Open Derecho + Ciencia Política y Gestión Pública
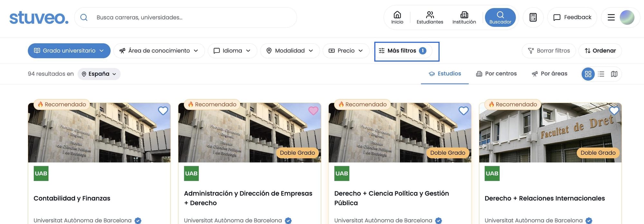The height and width of the screenshot is (224, 644). (392, 198)
